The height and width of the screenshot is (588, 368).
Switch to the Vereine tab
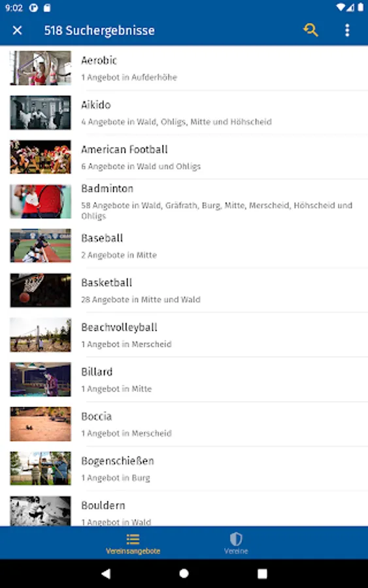[x=236, y=543]
